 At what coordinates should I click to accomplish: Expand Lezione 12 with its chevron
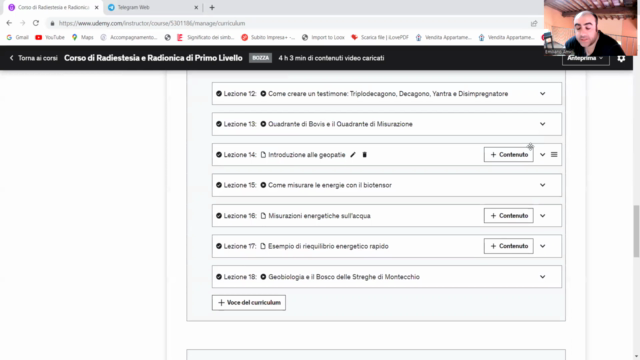pyautogui.click(x=542, y=94)
